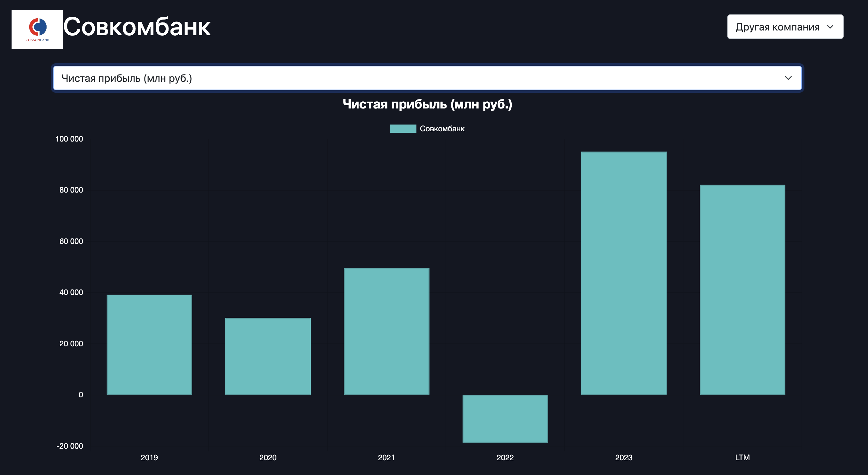
Task: Click the 100 000 y-axis value
Action: pyautogui.click(x=69, y=139)
